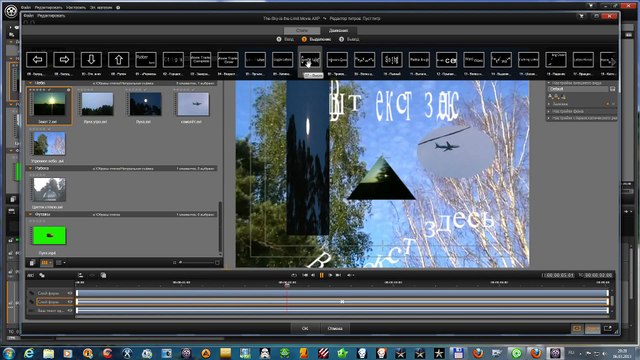This screenshot has height=360, width=640.
Task: Toggle visibility of the text layer
Action: pyautogui.click(x=70, y=311)
